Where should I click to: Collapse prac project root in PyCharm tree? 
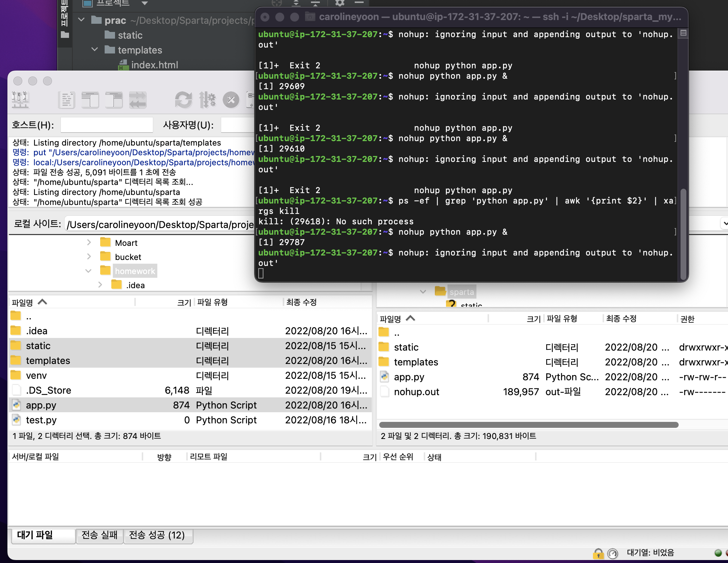[82, 19]
